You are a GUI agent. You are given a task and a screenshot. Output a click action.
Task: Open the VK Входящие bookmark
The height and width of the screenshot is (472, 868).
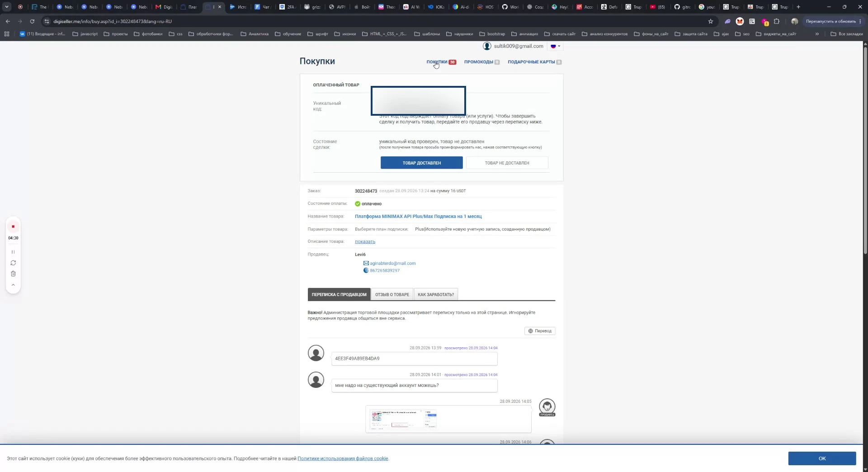tap(42, 34)
